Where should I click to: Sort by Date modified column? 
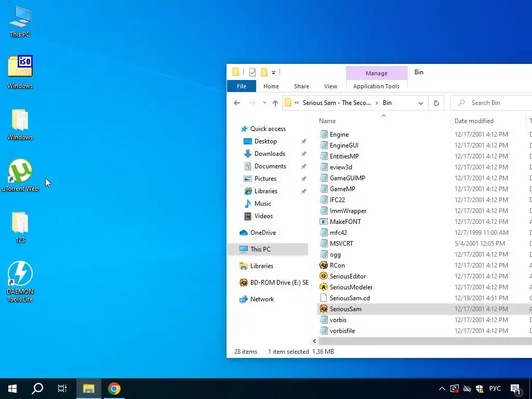pyautogui.click(x=474, y=121)
